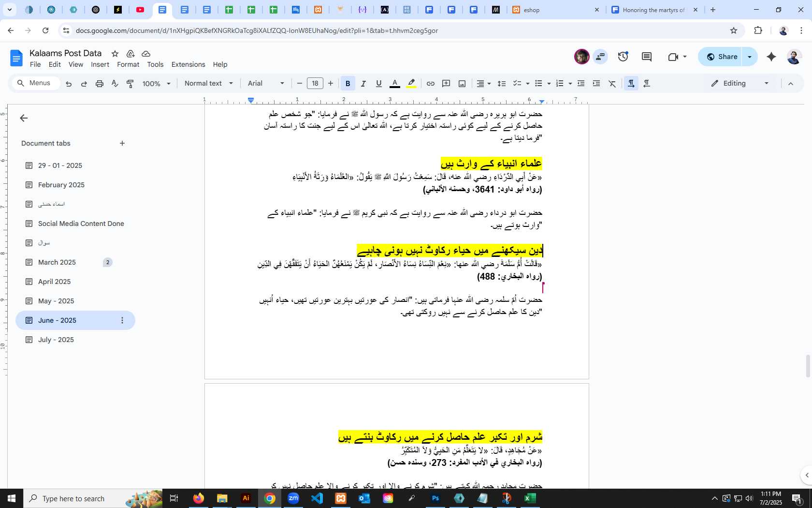Image resolution: width=812 pixels, height=508 pixels.
Task: Open Photoshop from the taskbar
Action: point(435,498)
